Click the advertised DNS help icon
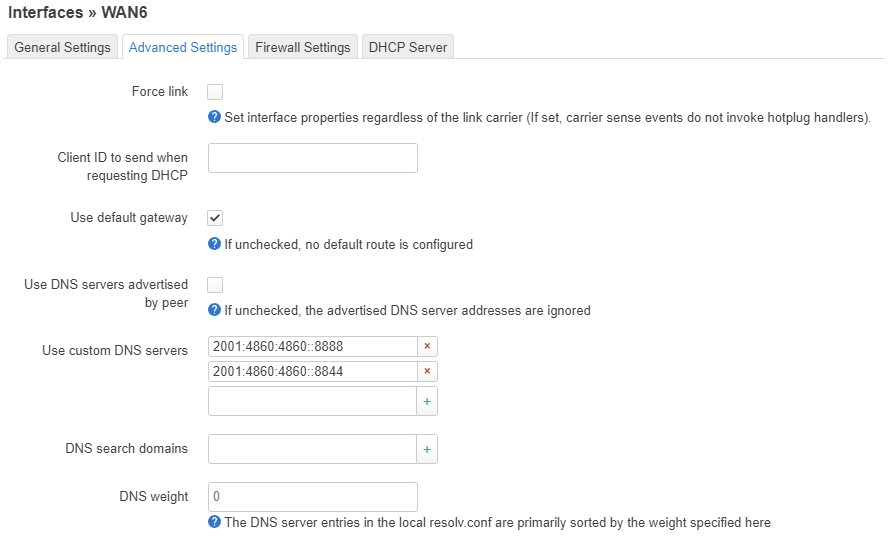The height and width of the screenshot is (540, 891). tap(214, 310)
